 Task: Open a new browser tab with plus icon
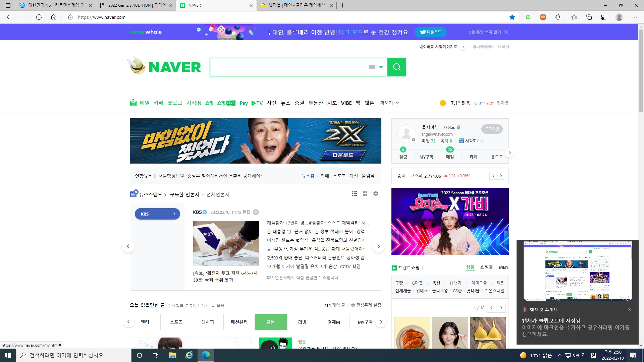click(342, 5)
